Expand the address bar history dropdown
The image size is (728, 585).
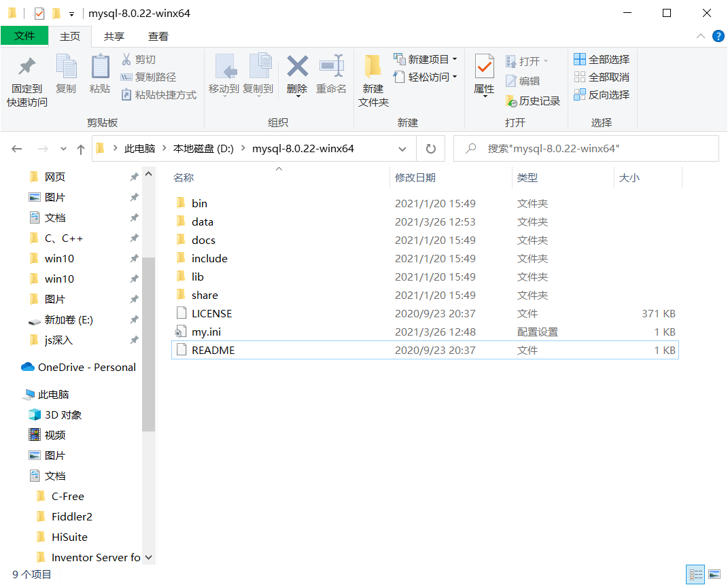click(402, 149)
